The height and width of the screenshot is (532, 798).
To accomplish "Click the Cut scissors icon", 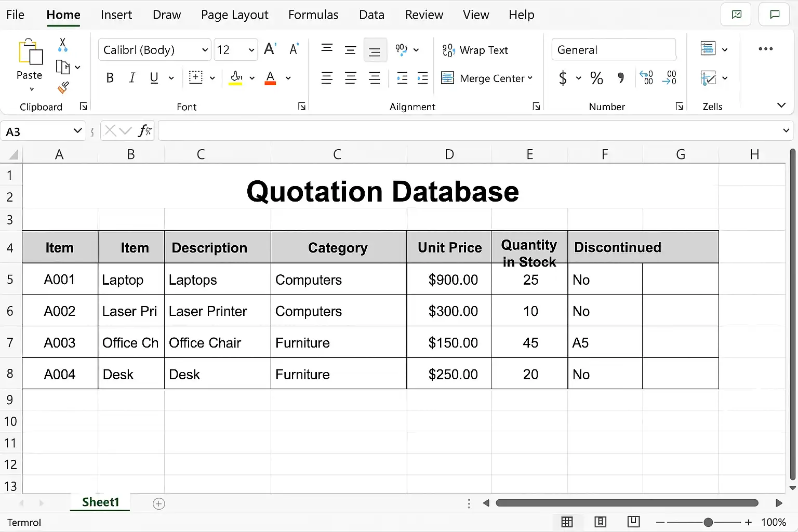I will click(x=63, y=45).
